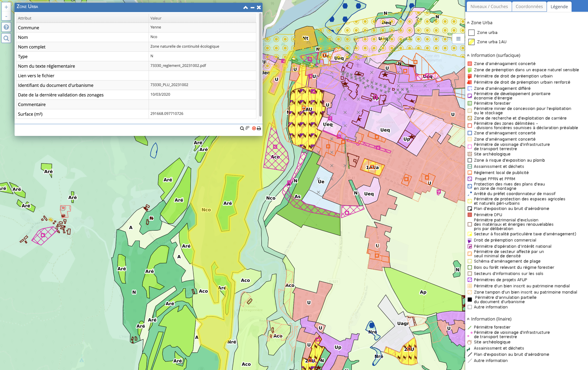Screen dimensions: 588x370
Task: Click the Nom du texte réglementaire value cell
Action: (202, 66)
